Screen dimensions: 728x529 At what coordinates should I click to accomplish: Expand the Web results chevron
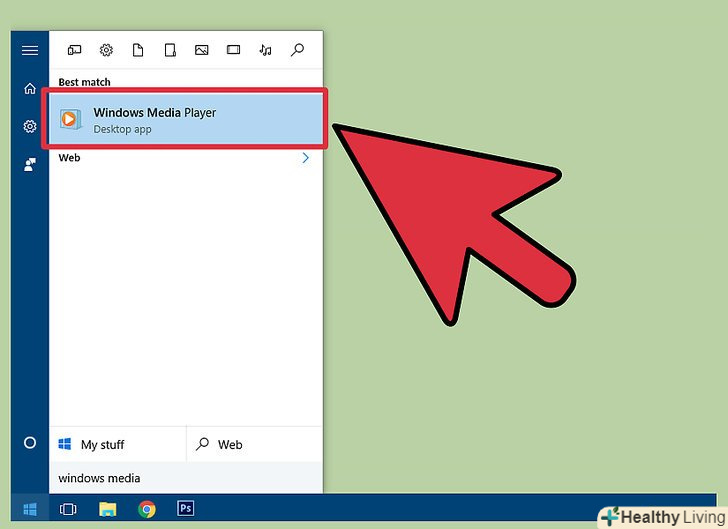[x=306, y=158]
